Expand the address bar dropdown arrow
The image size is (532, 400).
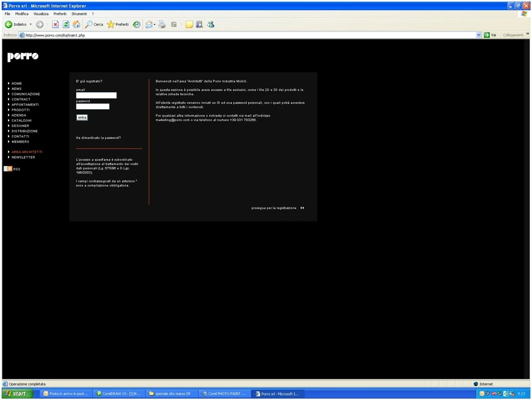click(479, 35)
